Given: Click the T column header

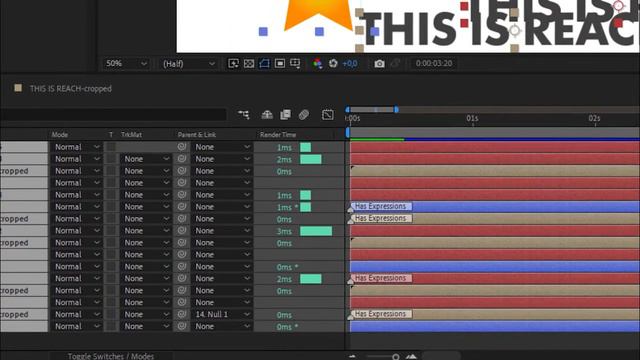Looking at the screenshot, I should point(111,134).
